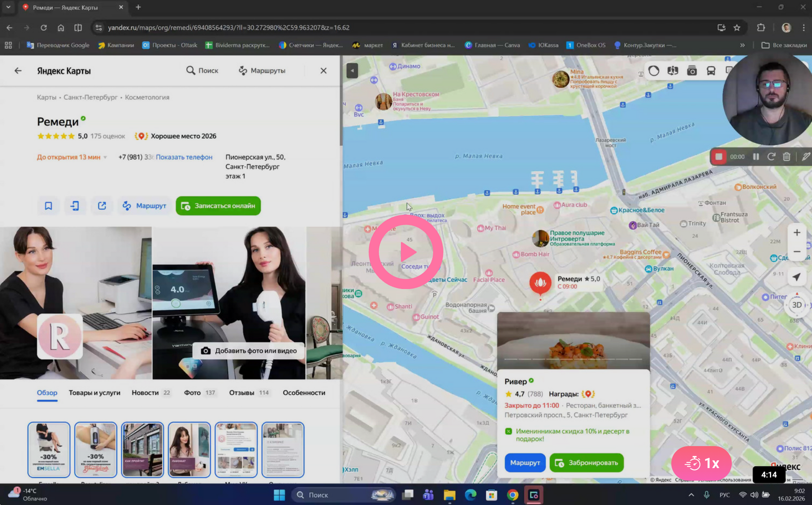Select the Ремеди red map pin

(540, 282)
